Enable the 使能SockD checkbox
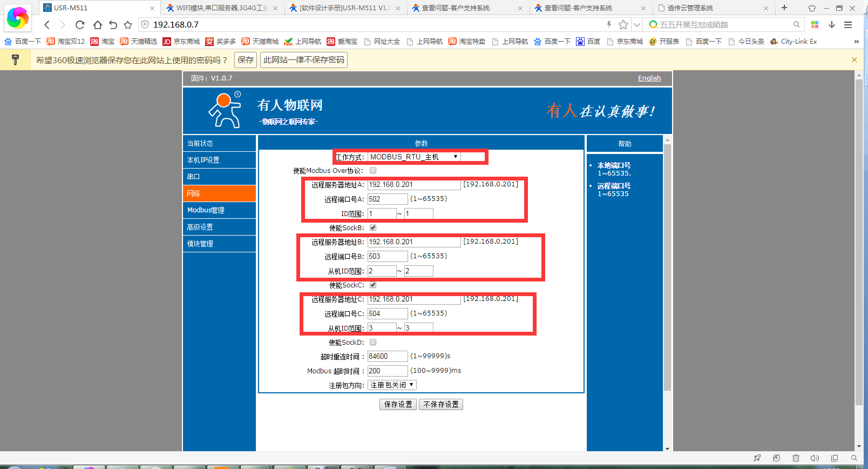 tap(373, 343)
